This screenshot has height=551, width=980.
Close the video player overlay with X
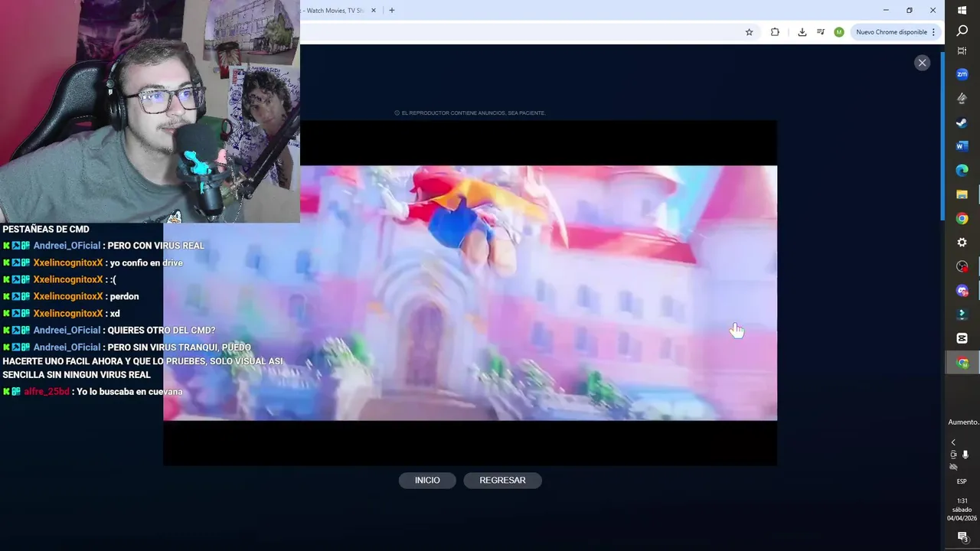(x=922, y=63)
